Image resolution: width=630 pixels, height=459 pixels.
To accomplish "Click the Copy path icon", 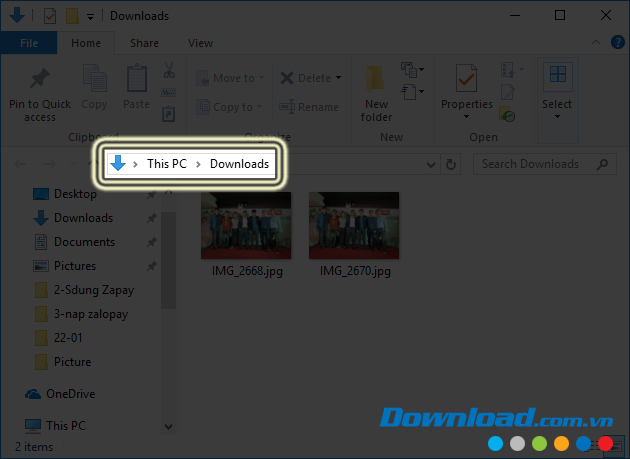I will click(x=168, y=93).
